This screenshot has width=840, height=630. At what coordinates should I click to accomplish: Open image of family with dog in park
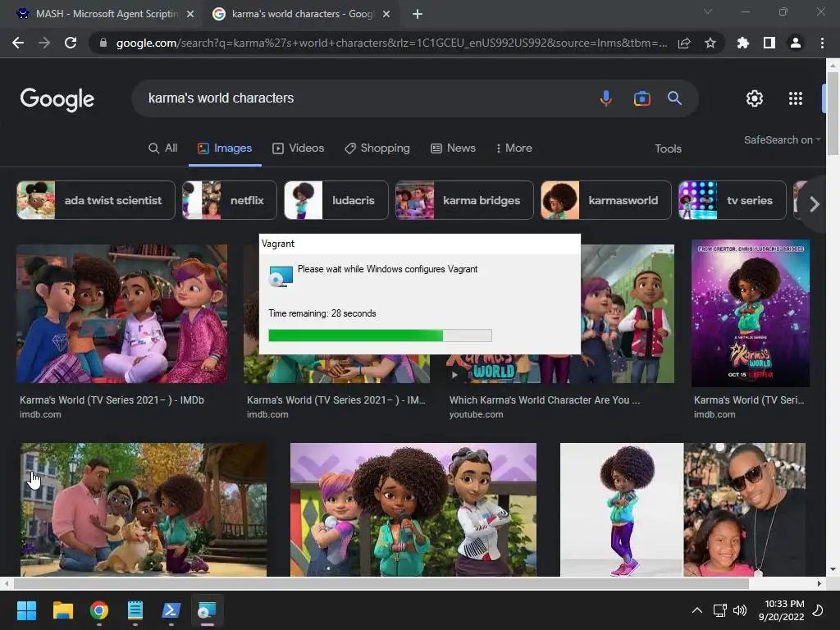coord(144,509)
